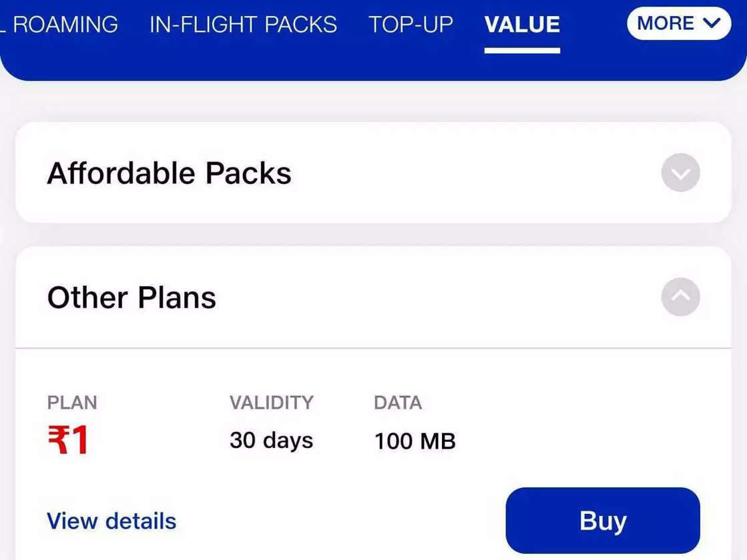The height and width of the screenshot is (560, 747).
Task: Tap the red ₹1 plan price
Action: click(68, 441)
